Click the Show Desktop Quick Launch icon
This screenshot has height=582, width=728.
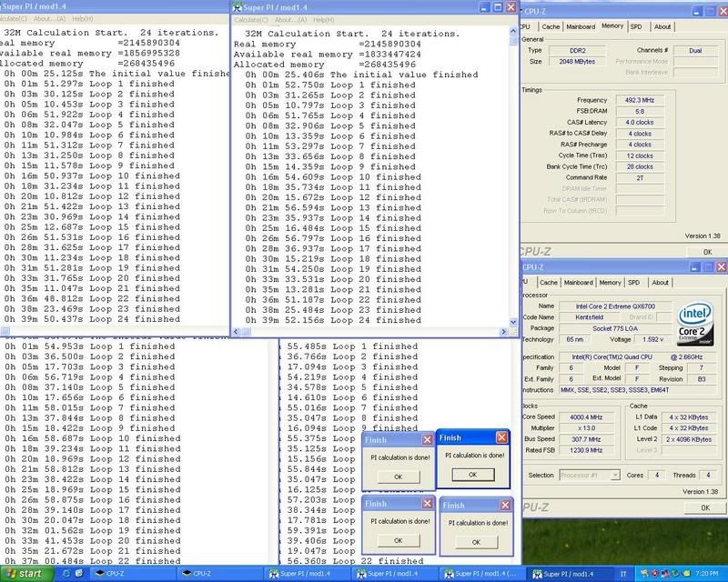pos(79,574)
